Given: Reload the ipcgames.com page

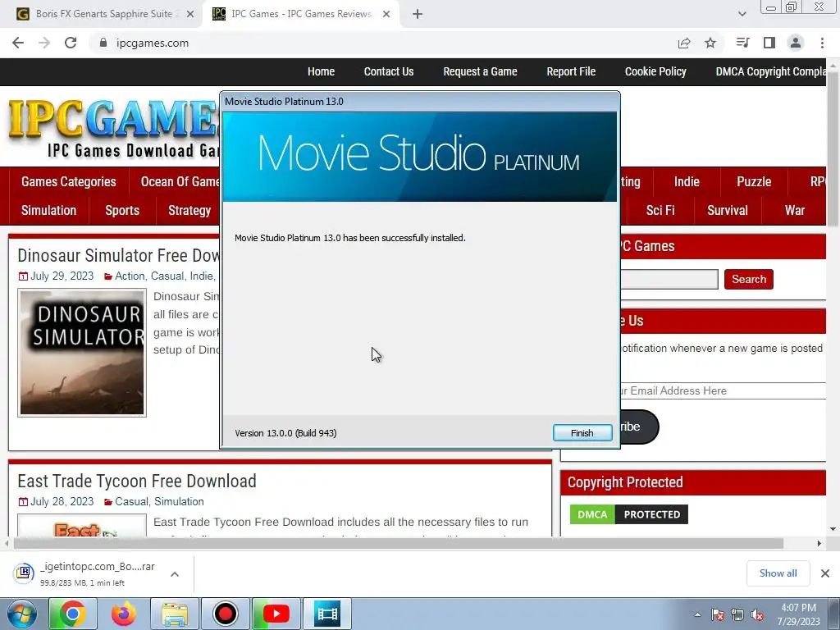Looking at the screenshot, I should tap(71, 43).
